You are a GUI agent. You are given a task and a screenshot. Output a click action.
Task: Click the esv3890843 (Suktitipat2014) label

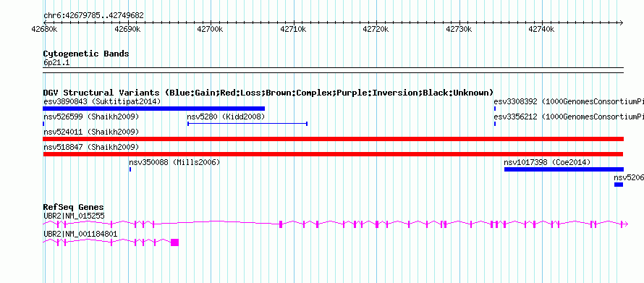point(102,101)
